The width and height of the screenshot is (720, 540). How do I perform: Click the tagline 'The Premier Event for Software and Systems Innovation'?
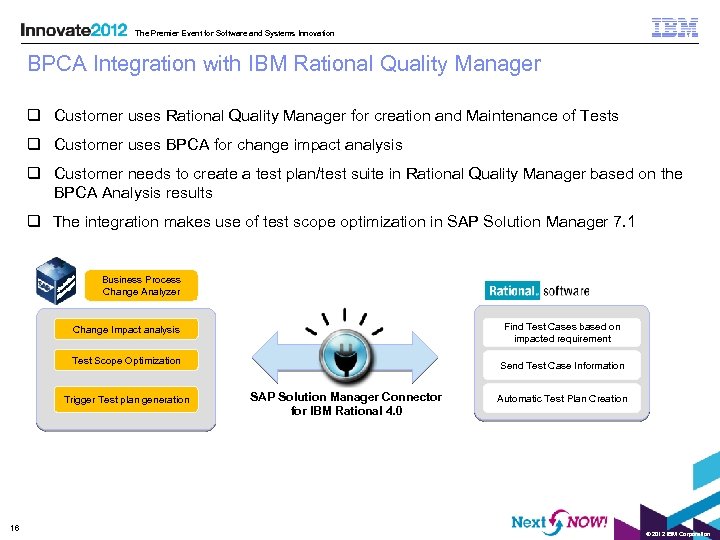point(235,33)
